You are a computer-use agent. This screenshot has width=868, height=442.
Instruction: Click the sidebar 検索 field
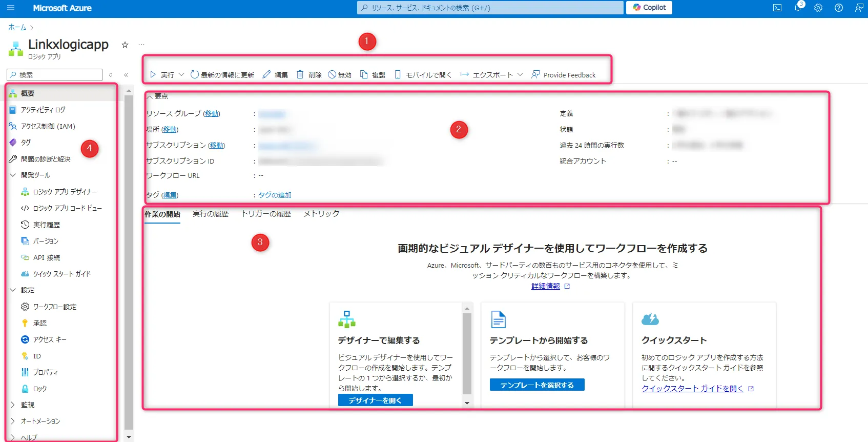coord(55,75)
